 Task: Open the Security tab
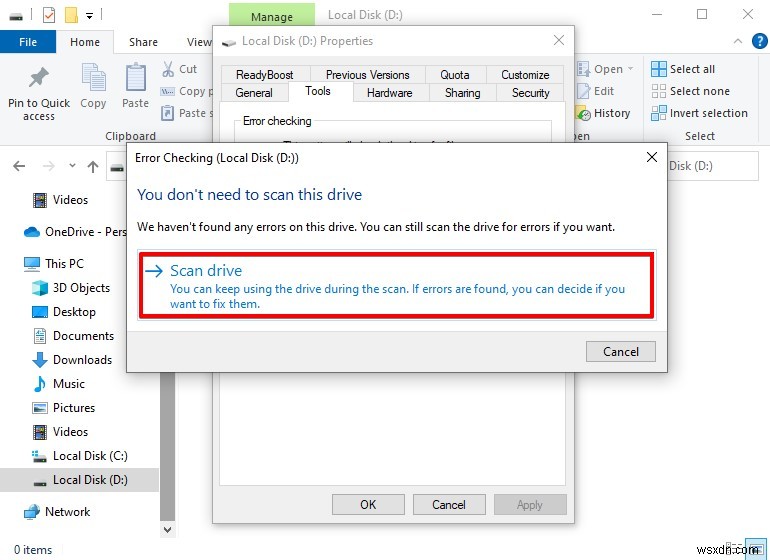point(530,92)
